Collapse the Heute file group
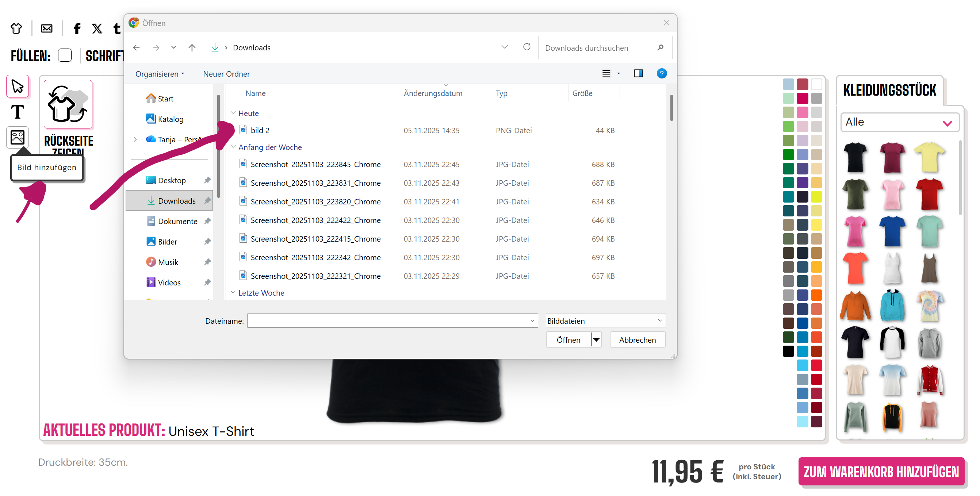This screenshot has width=980, height=496. point(233,113)
